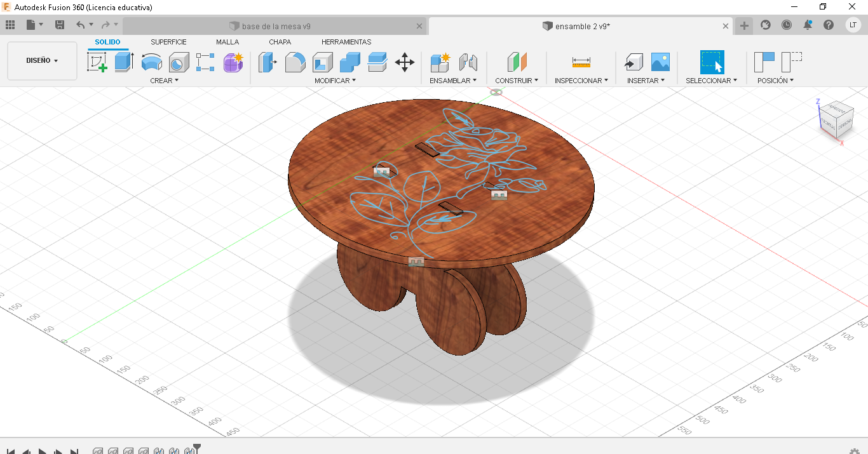868x454 pixels.
Task: Expand the INSPECCIONAR menu
Action: click(581, 81)
